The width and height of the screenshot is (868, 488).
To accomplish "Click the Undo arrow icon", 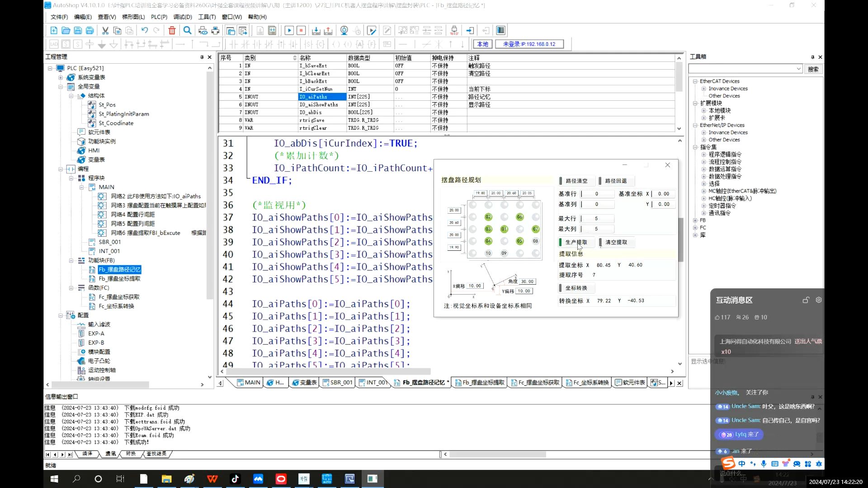I will point(144,31).
